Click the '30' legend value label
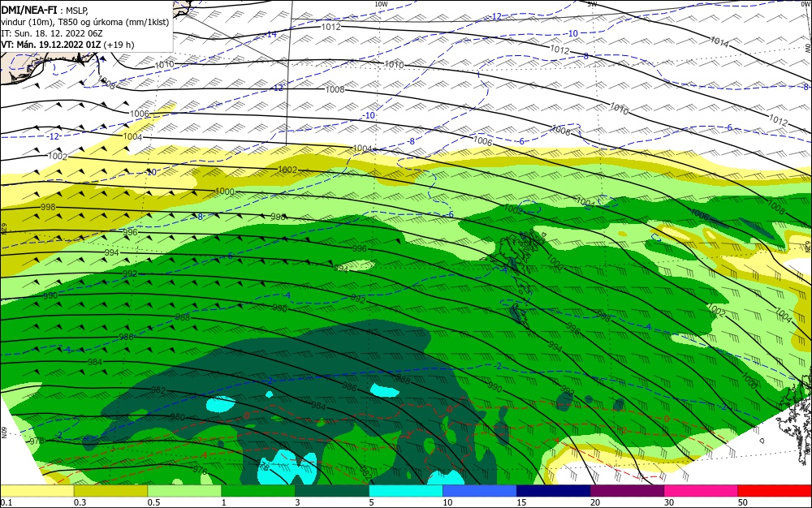Image resolution: width=812 pixels, height=508 pixels. click(x=669, y=502)
